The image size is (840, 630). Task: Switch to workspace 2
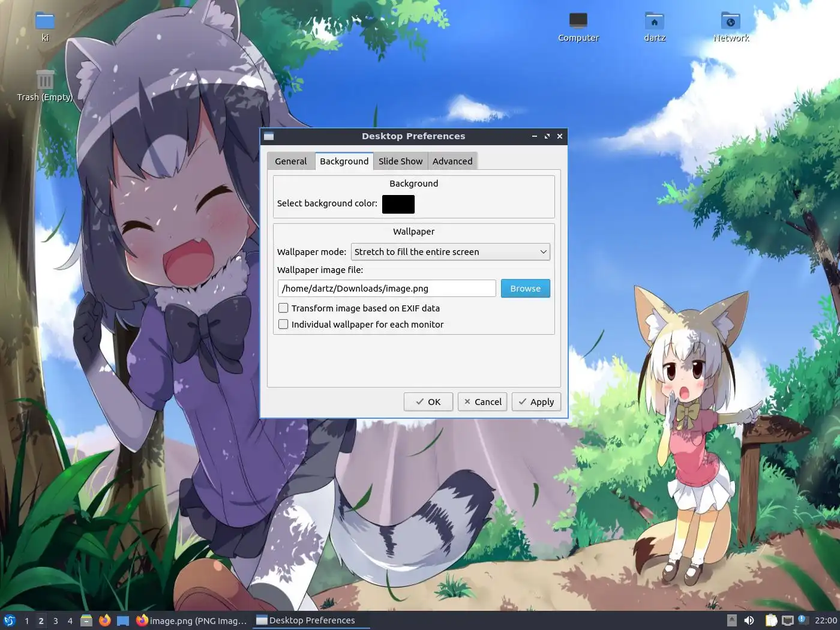[x=41, y=620]
